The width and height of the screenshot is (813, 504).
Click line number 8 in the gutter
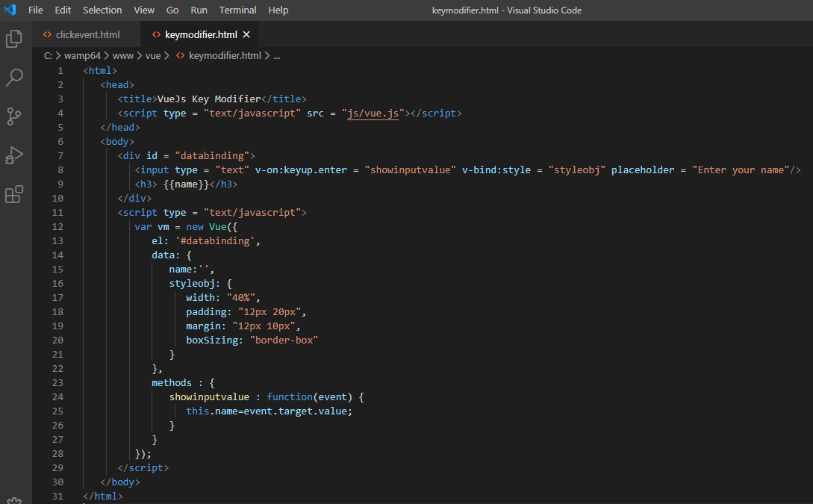pyautogui.click(x=60, y=169)
